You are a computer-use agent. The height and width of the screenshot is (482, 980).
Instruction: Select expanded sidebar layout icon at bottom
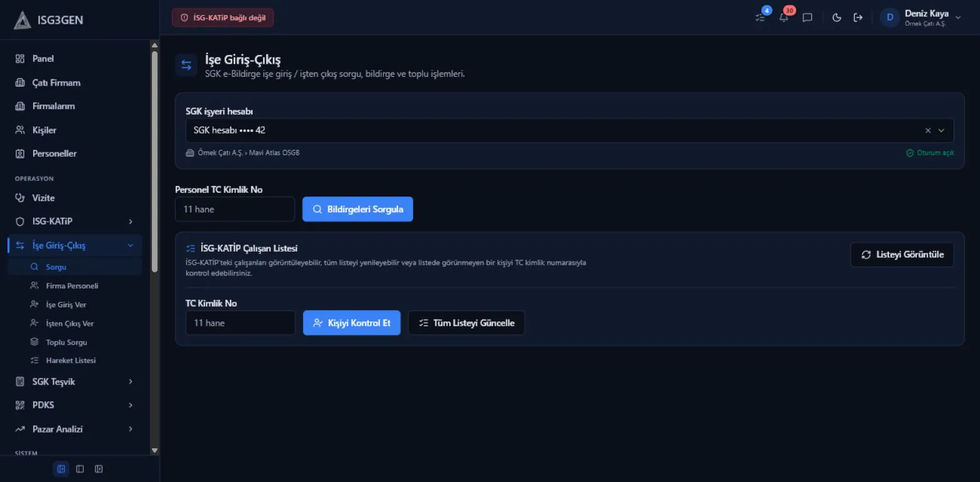click(x=61, y=469)
